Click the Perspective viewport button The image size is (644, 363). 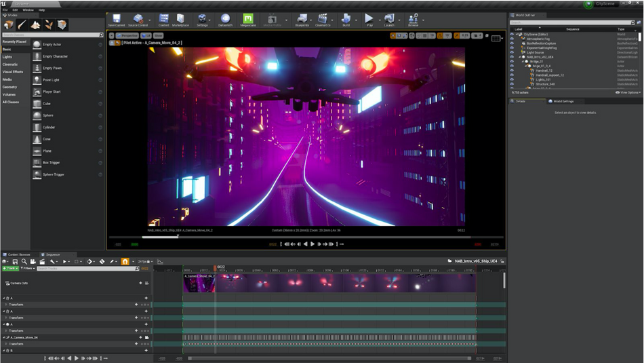pyautogui.click(x=127, y=36)
